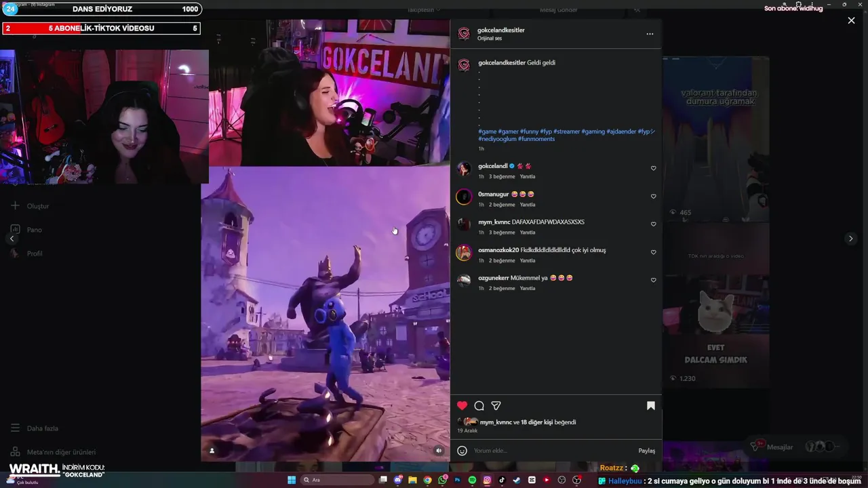
Task: Like ozgunekerr's comment heart
Action: [x=653, y=280]
